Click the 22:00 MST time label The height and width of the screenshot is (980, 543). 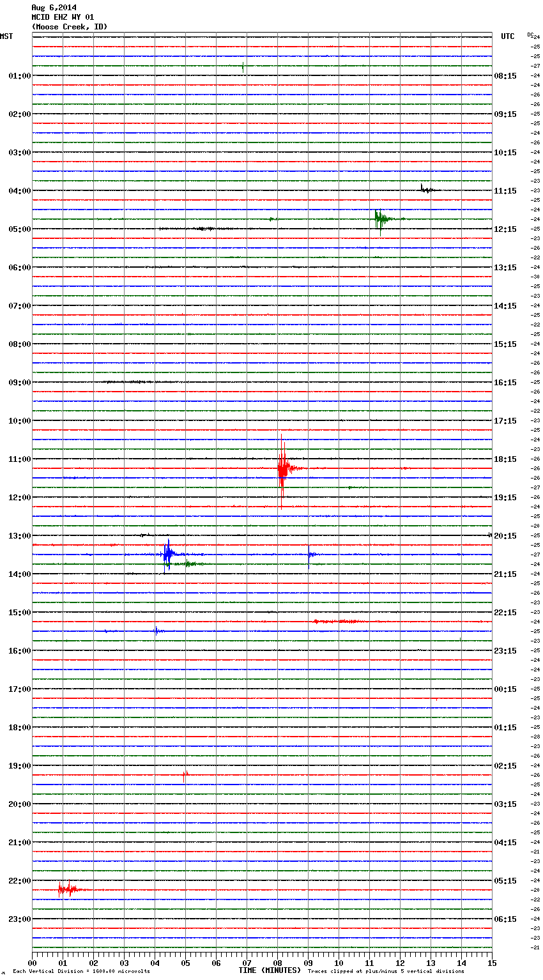(x=19, y=881)
